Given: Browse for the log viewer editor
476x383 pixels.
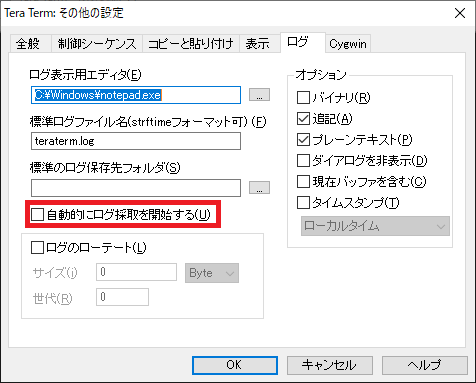Looking at the screenshot, I should [259, 95].
